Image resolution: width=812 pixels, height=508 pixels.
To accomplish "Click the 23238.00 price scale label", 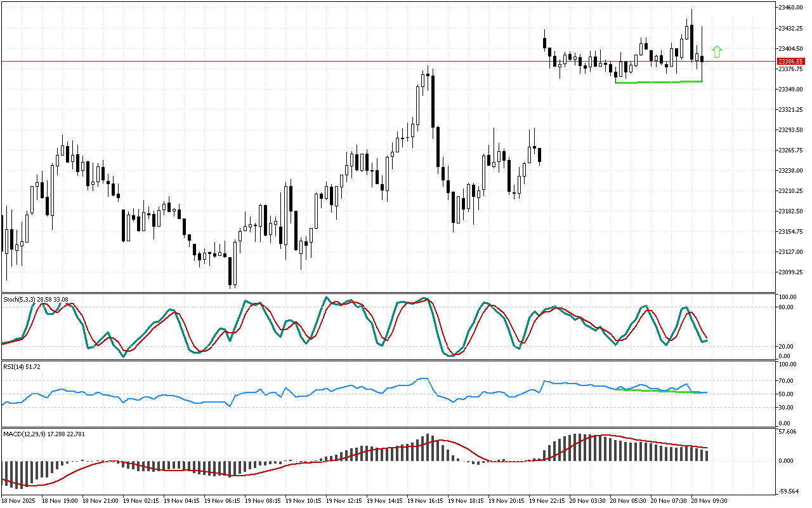I will (x=790, y=170).
